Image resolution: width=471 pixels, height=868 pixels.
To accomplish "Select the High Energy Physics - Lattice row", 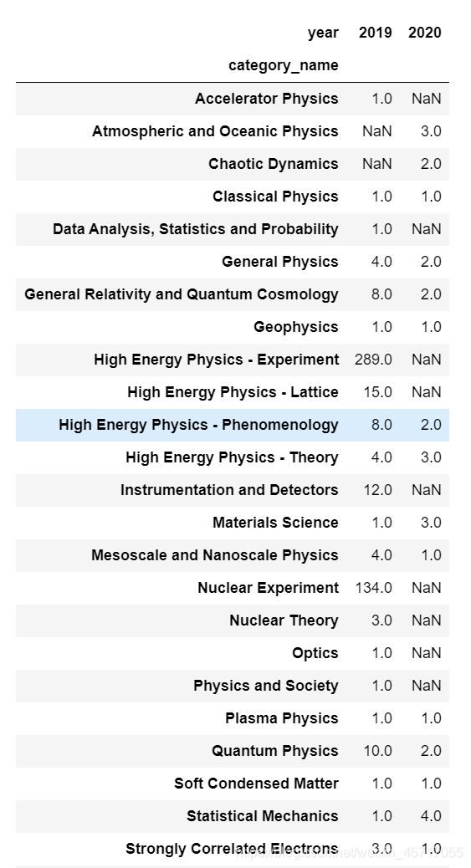I will pos(233,392).
